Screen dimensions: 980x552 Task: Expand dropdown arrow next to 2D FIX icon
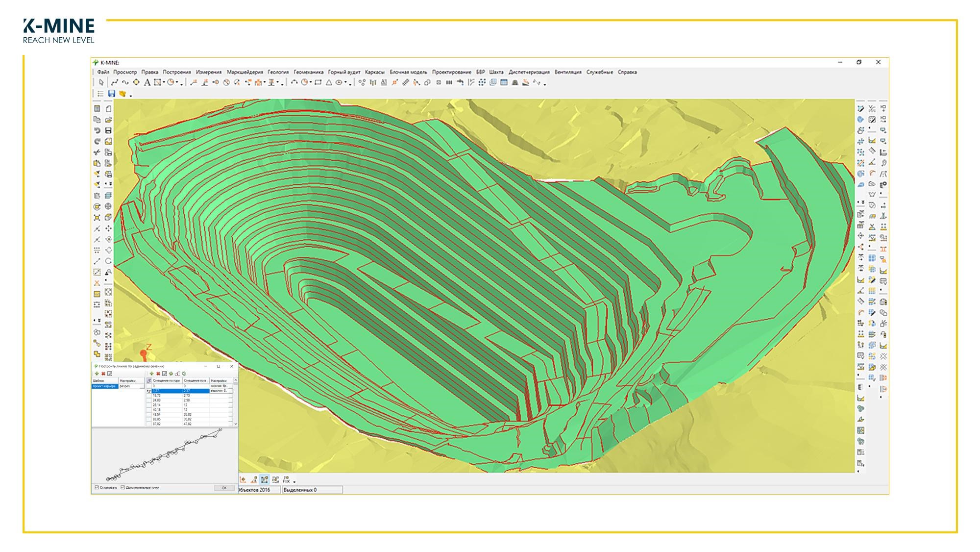pyautogui.click(x=294, y=481)
